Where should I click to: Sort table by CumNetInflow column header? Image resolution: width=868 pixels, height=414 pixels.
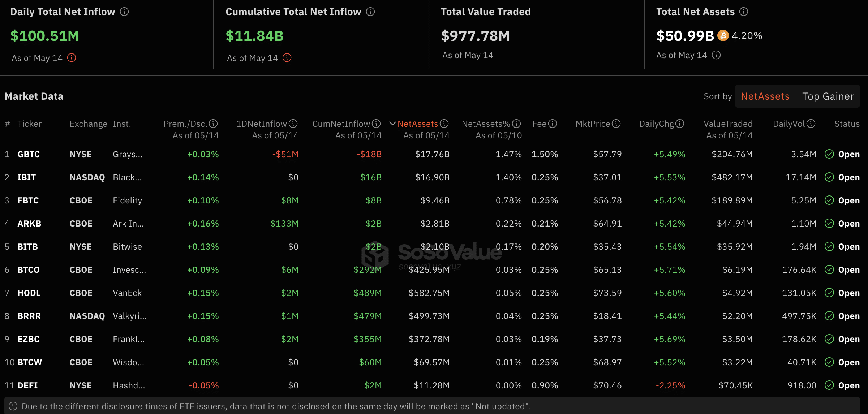coord(341,124)
